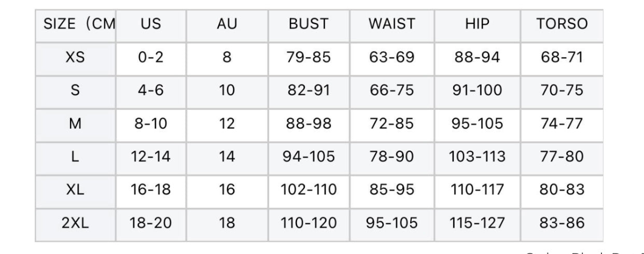Select the hip value 103-113

tap(478, 157)
